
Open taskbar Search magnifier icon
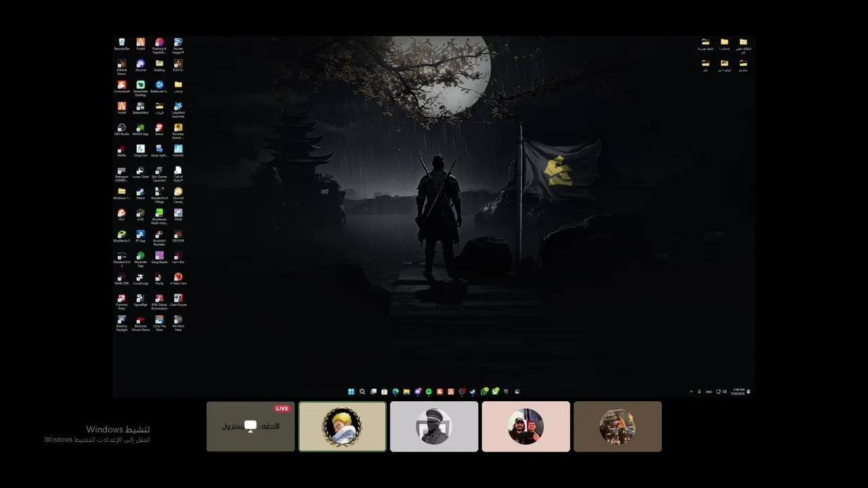pyautogui.click(x=362, y=392)
